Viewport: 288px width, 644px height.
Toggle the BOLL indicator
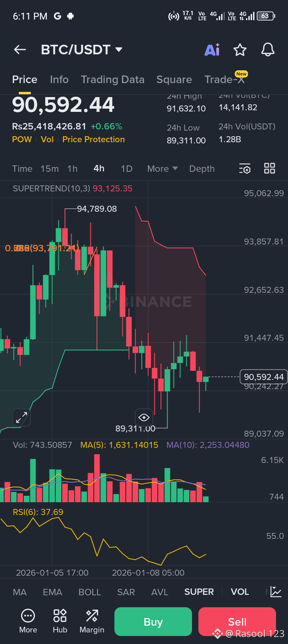90,592
